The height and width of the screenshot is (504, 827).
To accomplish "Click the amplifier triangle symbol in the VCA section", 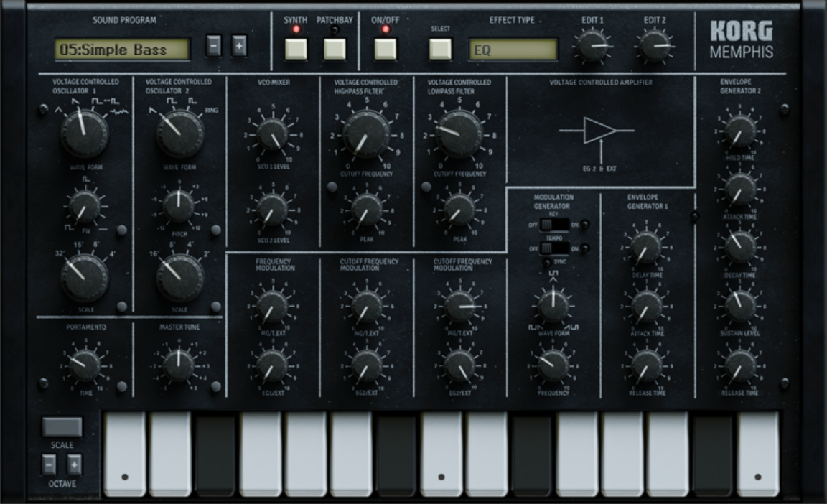I will pos(599,130).
